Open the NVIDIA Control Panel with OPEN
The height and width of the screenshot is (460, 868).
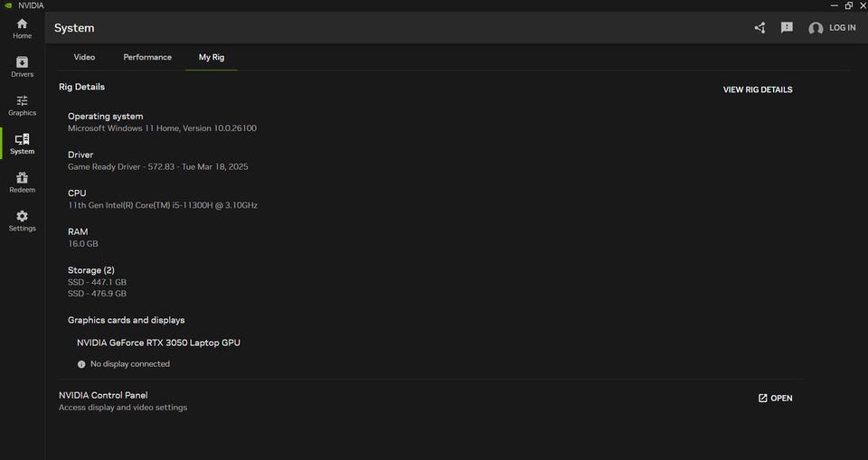pyautogui.click(x=775, y=398)
